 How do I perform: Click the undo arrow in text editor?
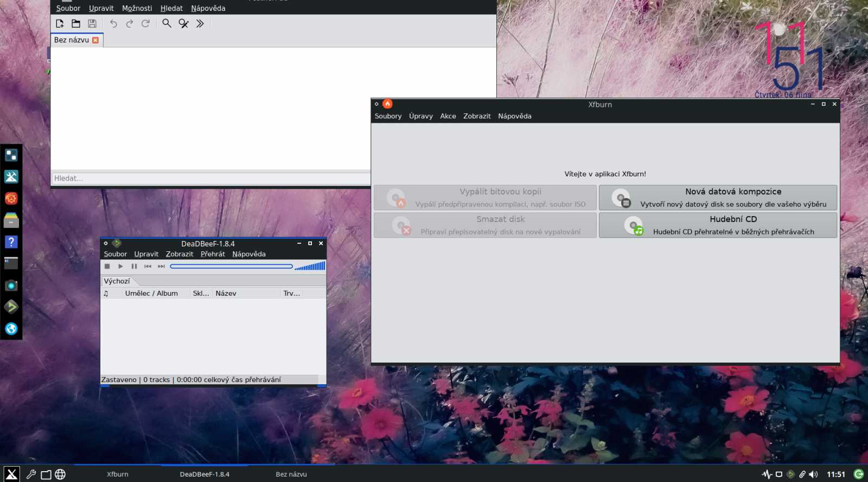click(x=113, y=23)
